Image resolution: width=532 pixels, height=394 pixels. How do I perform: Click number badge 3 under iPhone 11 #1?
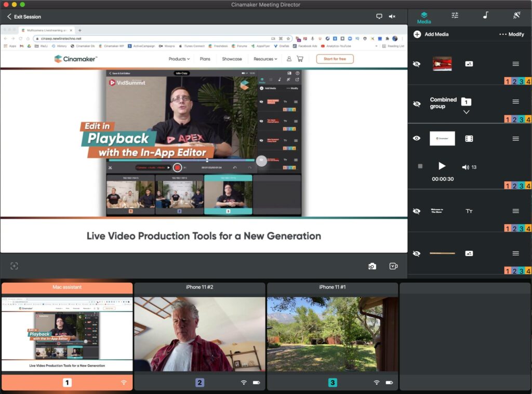point(332,383)
